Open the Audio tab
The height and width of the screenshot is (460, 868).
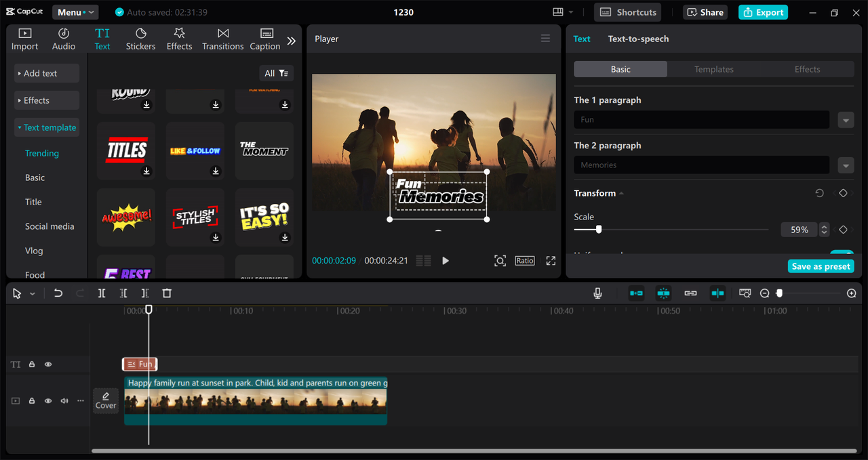(x=64, y=39)
